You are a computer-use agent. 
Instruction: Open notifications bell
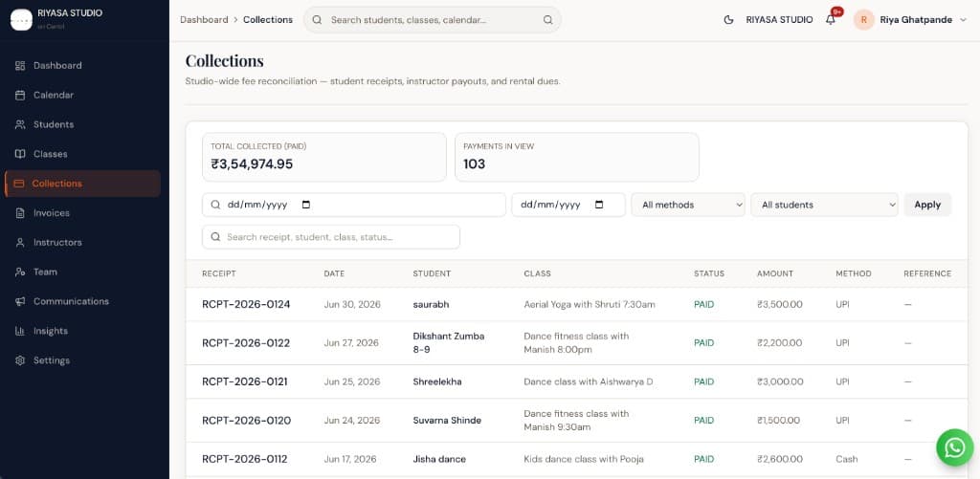[831, 20]
